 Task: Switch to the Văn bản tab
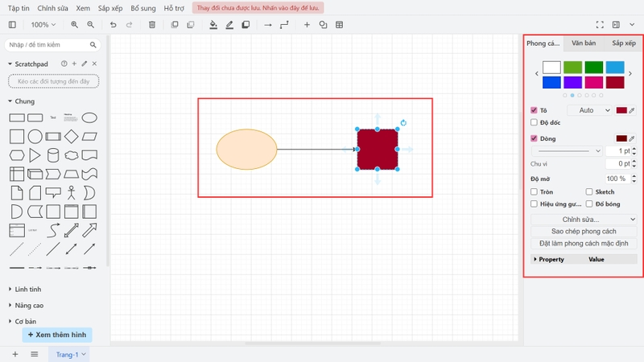(584, 43)
